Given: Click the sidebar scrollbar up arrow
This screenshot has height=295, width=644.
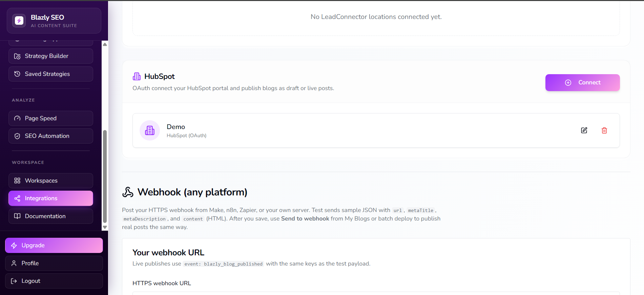Looking at the screenshot, I should click(x=105, y=44).
